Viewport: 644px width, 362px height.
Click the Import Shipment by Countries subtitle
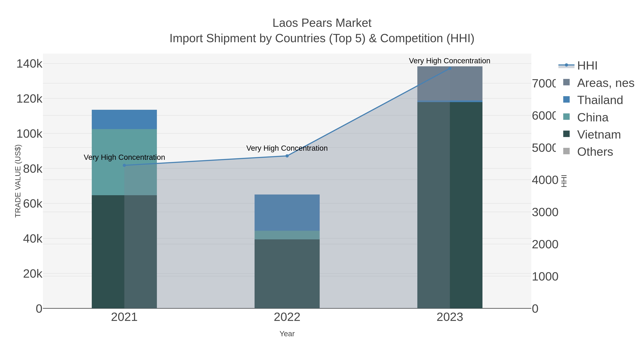pos(322,38)
